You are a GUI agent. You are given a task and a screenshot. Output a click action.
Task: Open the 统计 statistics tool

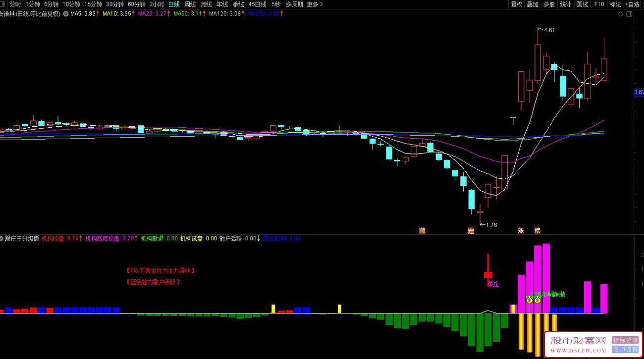(x=565, y=4)
